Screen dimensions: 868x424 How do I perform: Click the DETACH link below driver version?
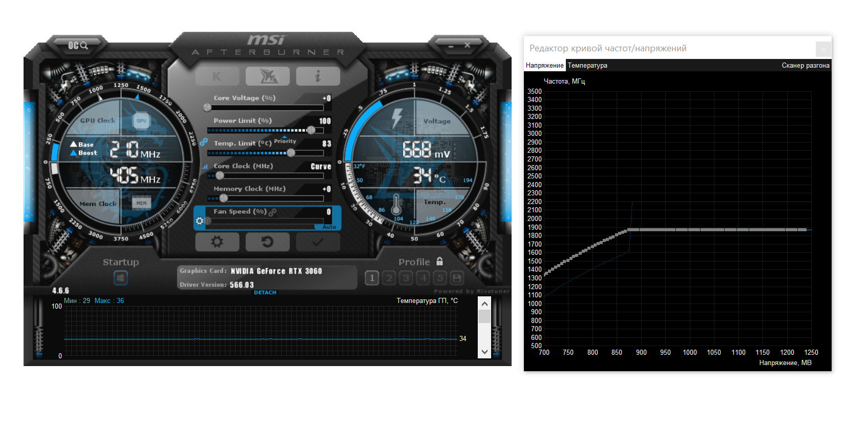pyautogui.click(x=265, y=293)
